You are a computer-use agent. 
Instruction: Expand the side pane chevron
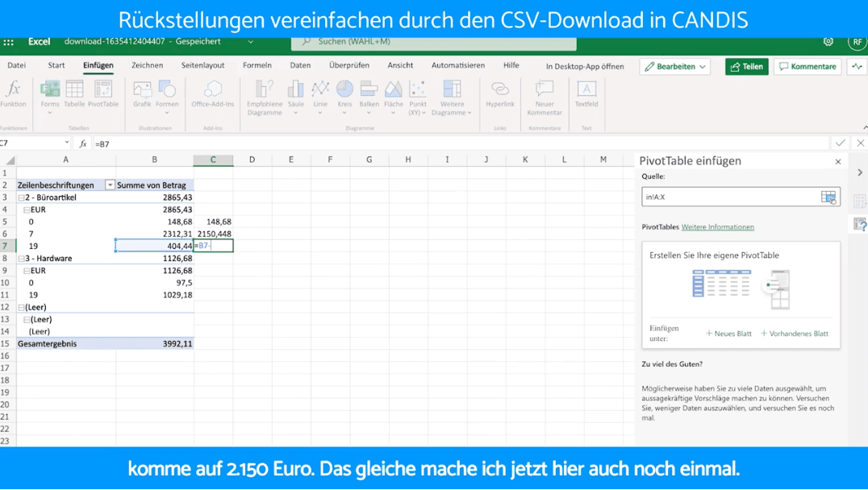pyautogui.click(x=860, y=172)
